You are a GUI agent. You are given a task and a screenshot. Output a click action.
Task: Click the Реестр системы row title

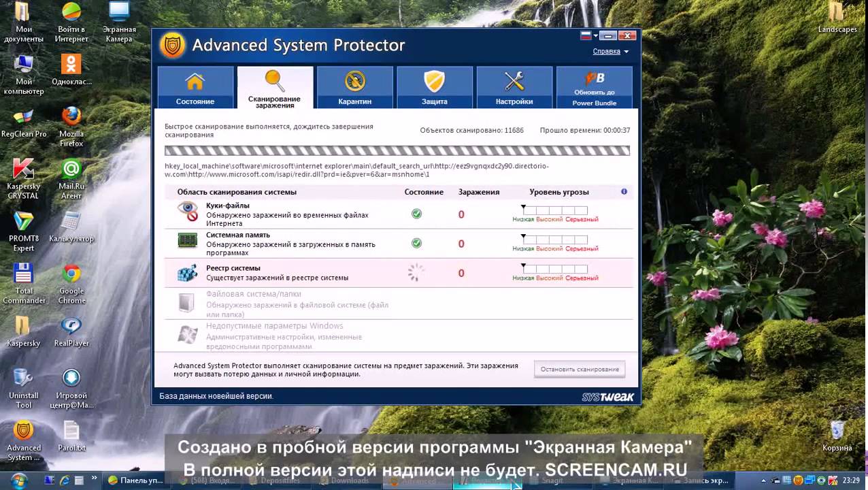[233, 268]
